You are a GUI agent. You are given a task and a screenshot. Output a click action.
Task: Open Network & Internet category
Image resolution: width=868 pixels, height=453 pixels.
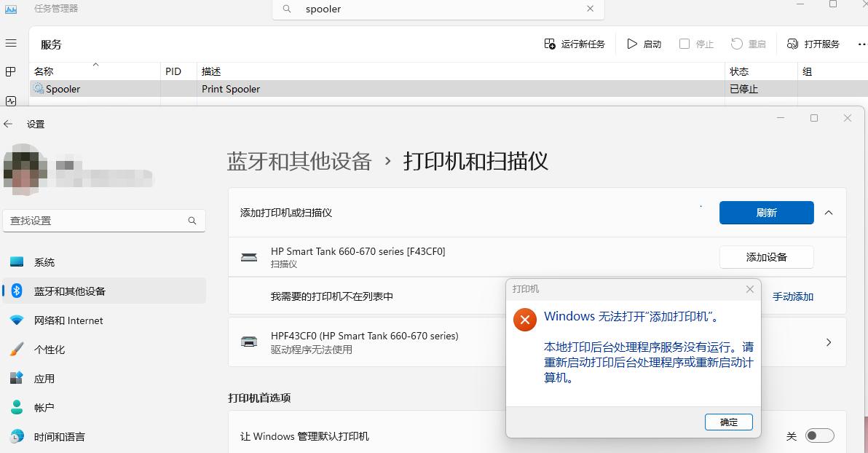click(x=104, y=320)
